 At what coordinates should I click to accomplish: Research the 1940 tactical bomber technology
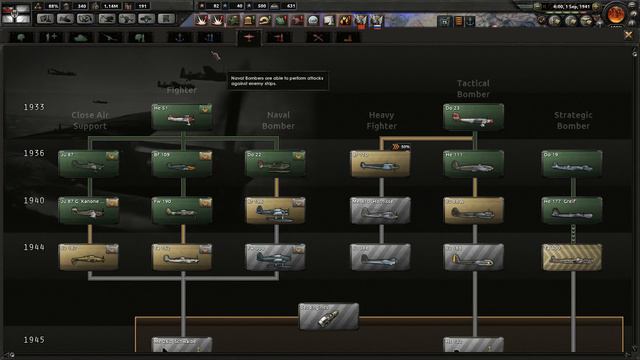click(x=473, y=211)
